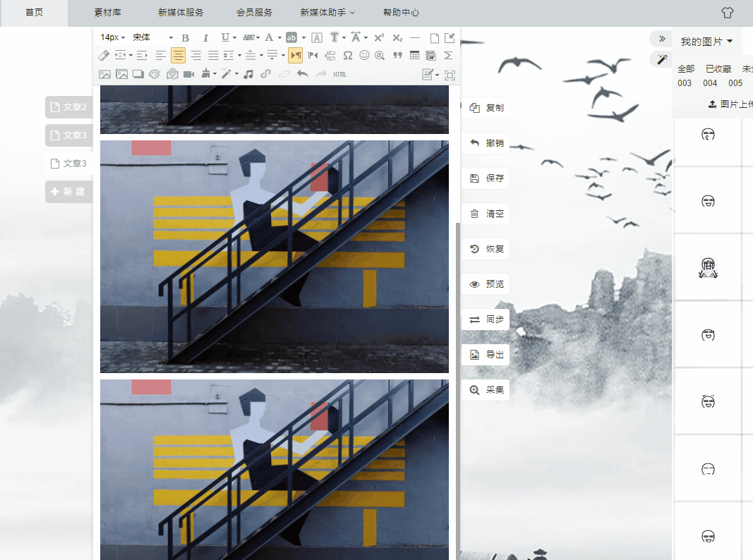Insert a table
The image size is (753, 560).
[x=414, y=56]
